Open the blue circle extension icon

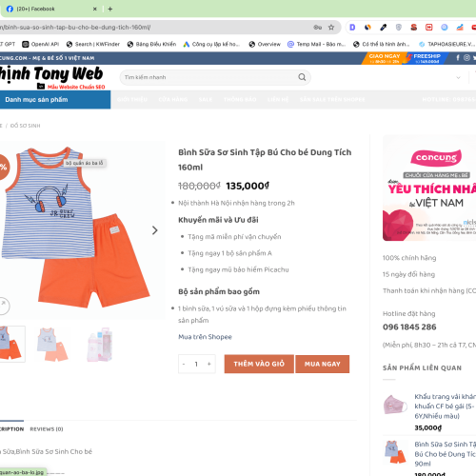pyautogui.click(x=445, y=28)
